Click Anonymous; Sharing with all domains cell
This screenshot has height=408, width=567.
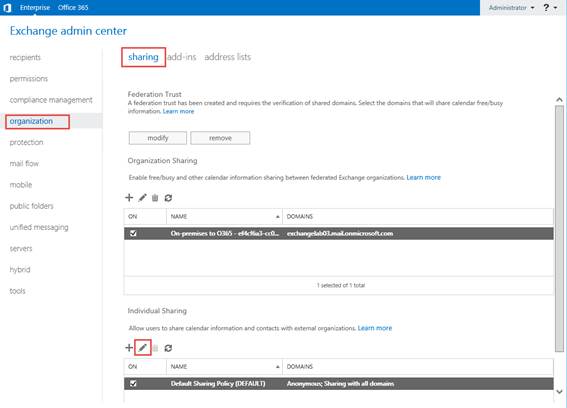click(340, 384)
